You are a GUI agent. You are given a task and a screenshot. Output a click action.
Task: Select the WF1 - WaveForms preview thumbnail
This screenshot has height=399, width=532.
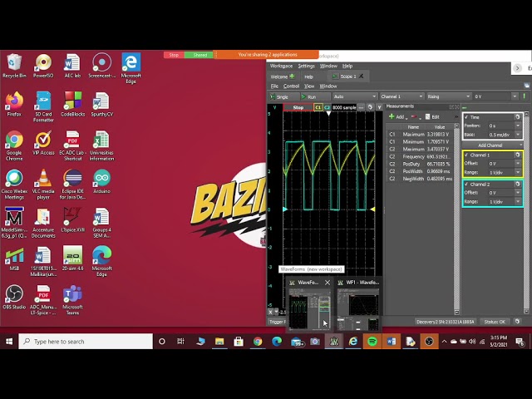[358, 305]
